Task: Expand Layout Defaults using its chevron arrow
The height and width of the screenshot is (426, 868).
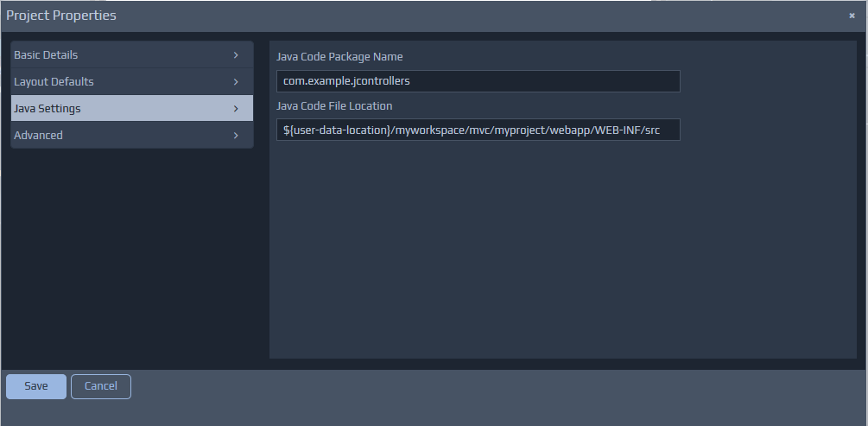Action: (236, 82)
